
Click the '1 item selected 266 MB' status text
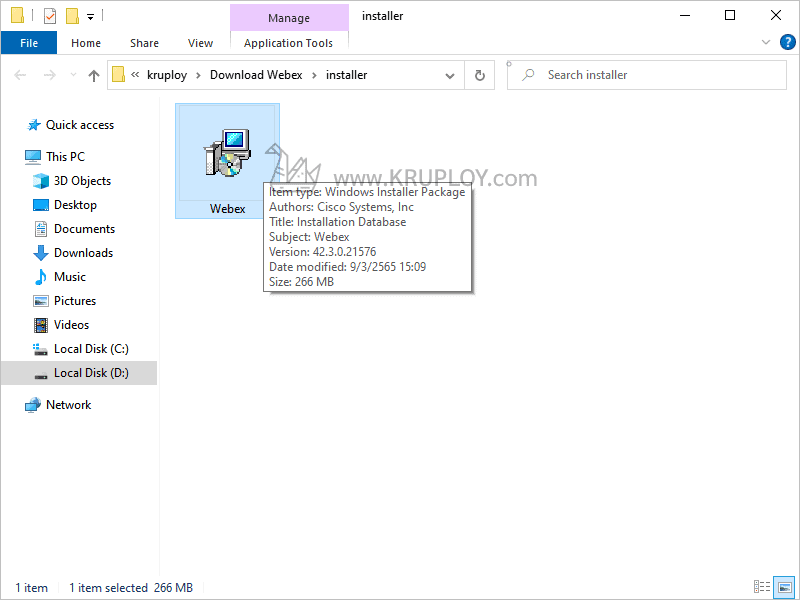tap(131, 588)
